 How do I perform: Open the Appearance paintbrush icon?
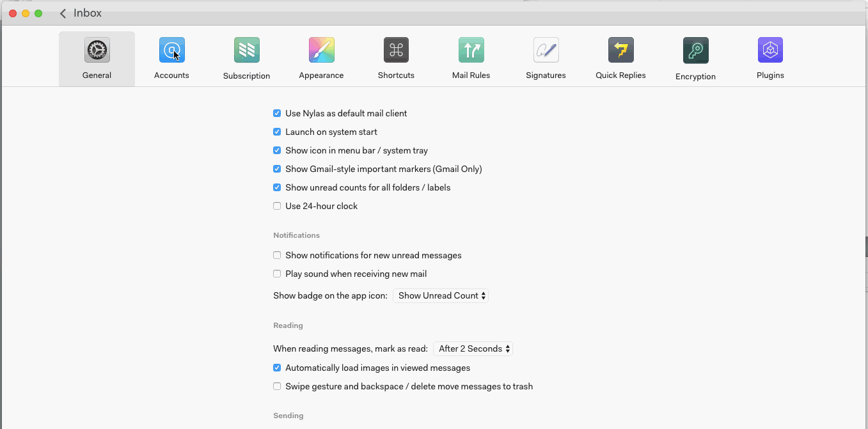click(321, 51)
